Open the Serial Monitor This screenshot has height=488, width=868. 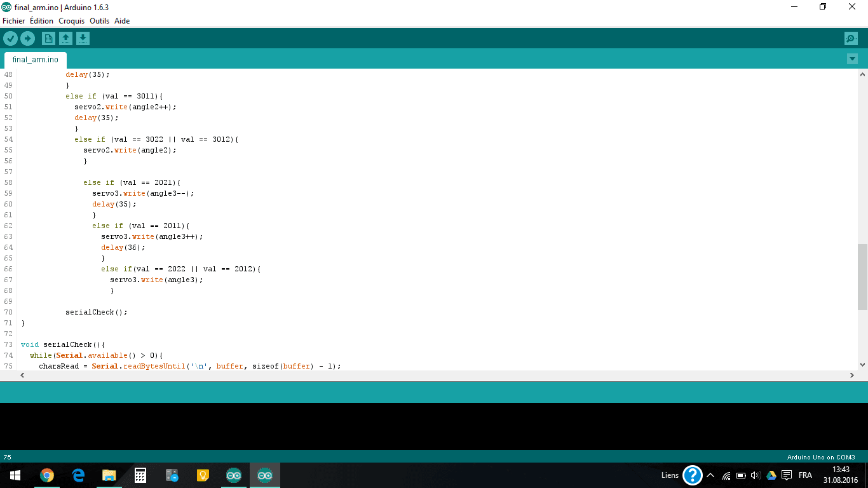[x=851, y=38]
